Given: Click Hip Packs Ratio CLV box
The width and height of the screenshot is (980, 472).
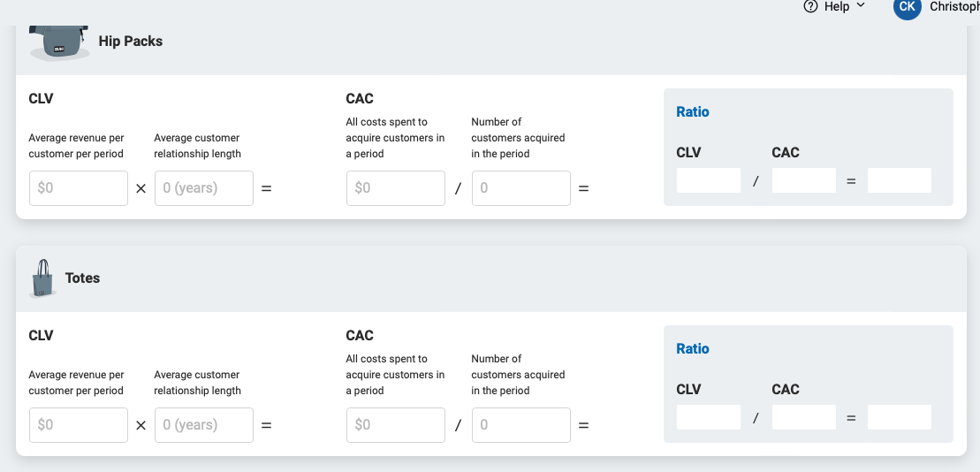Looking at the screenshot, I should [x=709, y=180].
